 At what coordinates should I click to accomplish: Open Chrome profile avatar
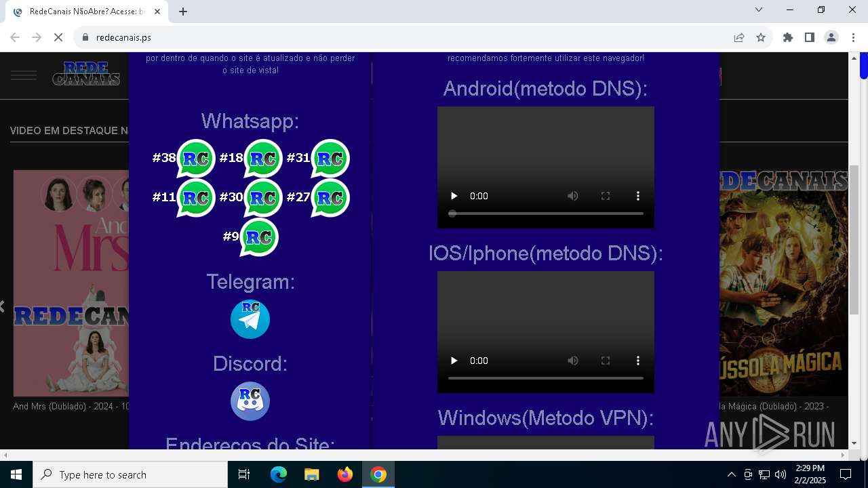pyautogui.click(x=831, y=38)
